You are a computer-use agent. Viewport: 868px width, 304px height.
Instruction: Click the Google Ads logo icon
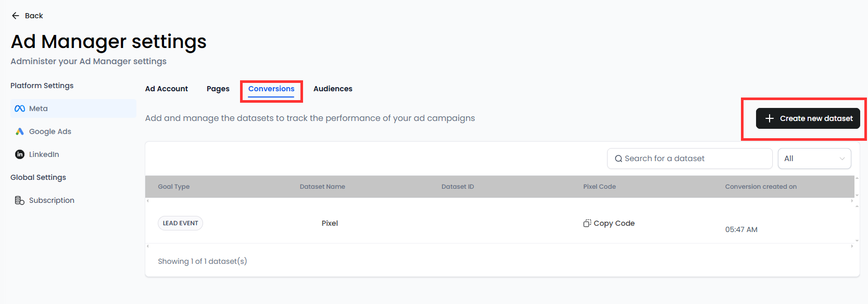point(20,131)
